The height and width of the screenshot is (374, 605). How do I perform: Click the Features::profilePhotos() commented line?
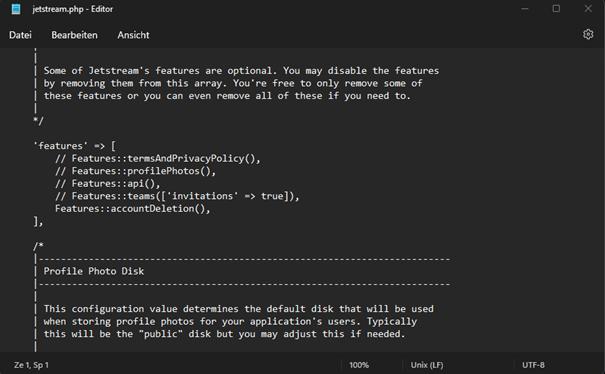135,171
